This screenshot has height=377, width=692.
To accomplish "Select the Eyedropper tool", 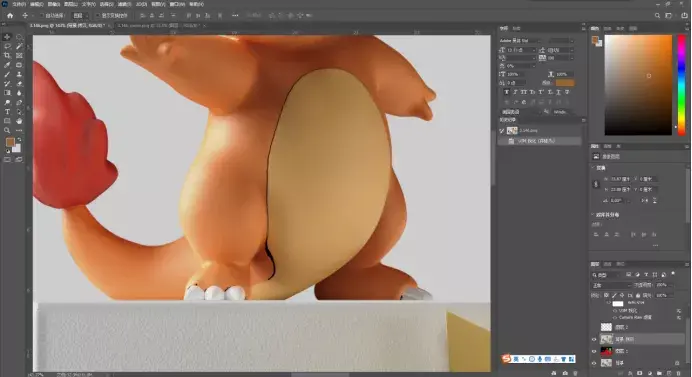I will (x=7, y=65).
